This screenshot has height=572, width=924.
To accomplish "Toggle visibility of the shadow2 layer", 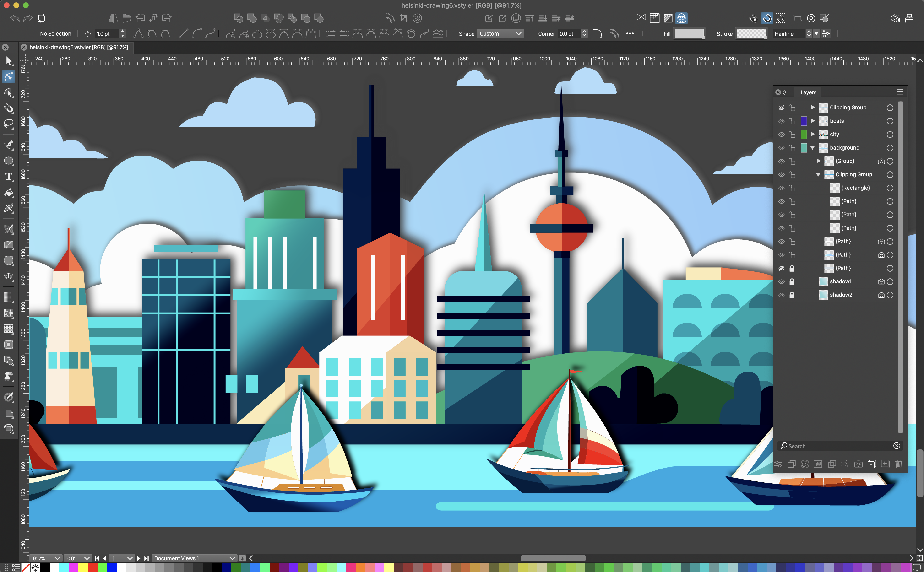I will (x=781, y=295).
